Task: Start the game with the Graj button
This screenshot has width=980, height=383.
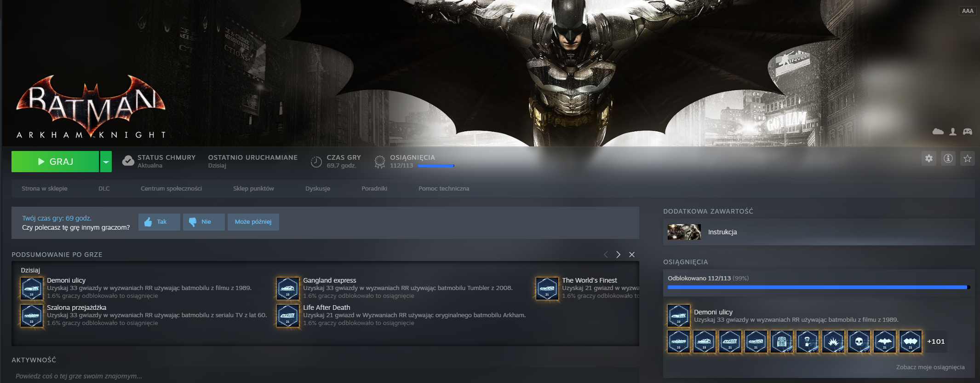Action: click(x=55, y=162)
